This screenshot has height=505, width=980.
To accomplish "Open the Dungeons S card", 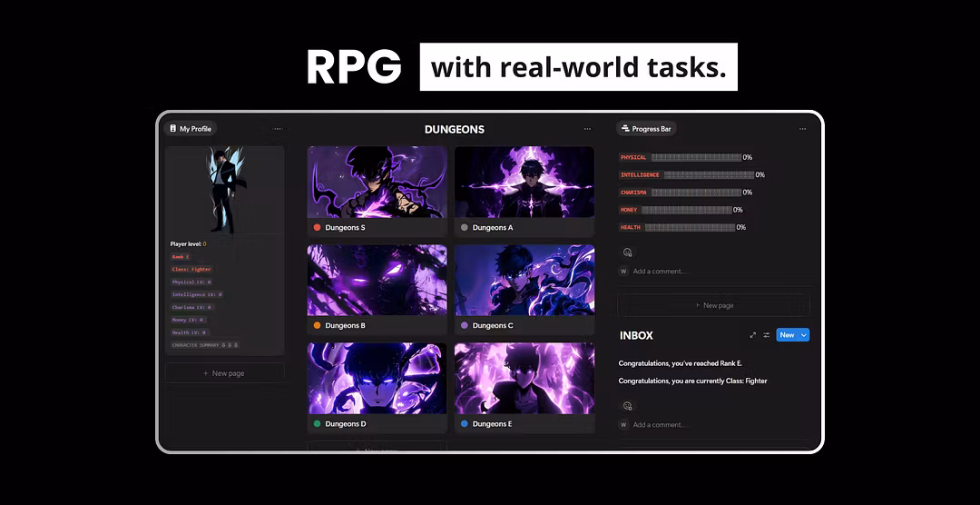I will point(377,192).
